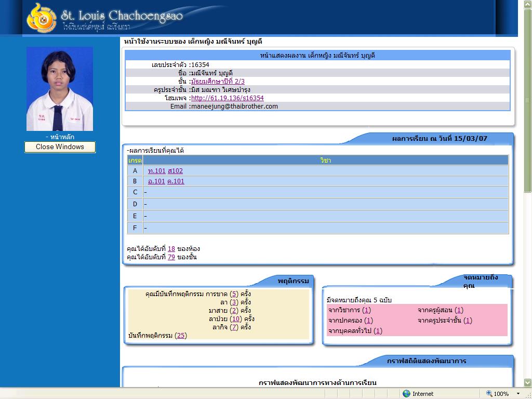Click the homeroom teacher name มิส มณฑา วิเศษบำรุง
Viewport: 532px width, 399px height.
pos(221,90)
